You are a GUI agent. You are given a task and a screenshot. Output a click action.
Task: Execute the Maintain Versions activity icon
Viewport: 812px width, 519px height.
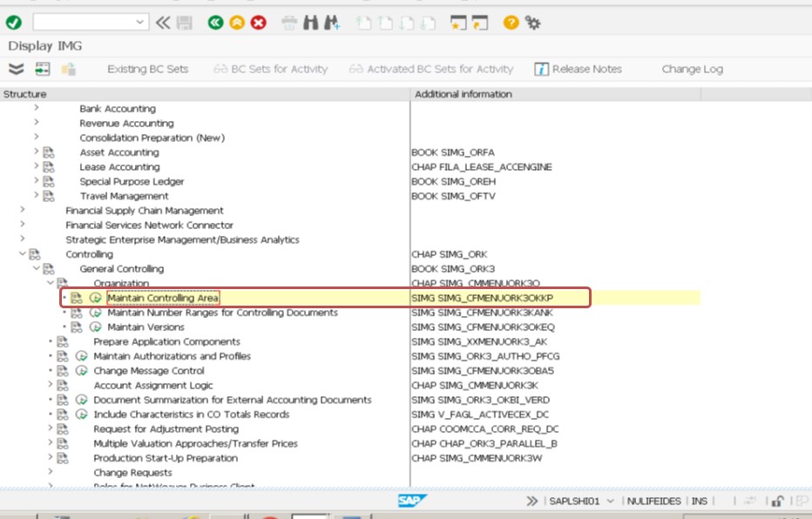(95, 327)
